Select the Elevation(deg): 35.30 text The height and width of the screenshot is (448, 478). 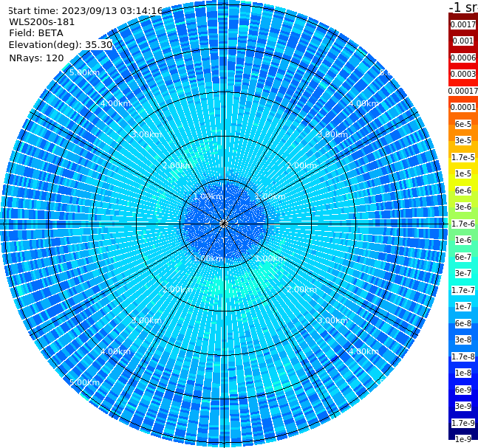click(61, 45)
